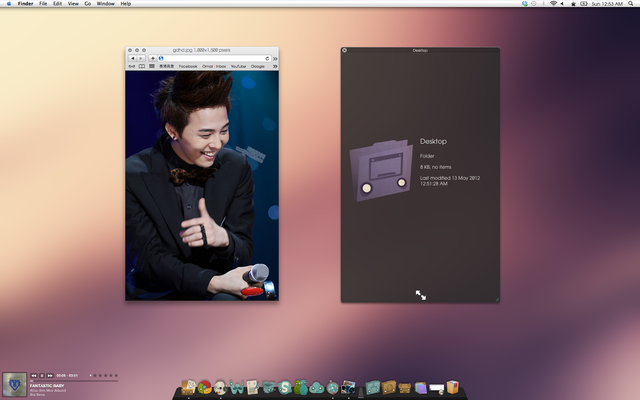Screen dimensions: 640x400
Task: Open the W mustache app in Dock
Action: [236, 387]
